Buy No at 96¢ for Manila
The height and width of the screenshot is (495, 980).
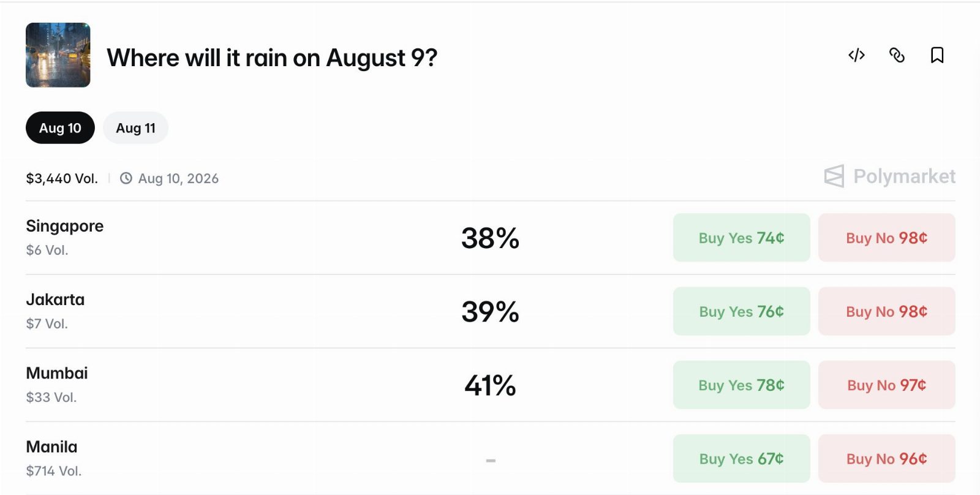886,458
